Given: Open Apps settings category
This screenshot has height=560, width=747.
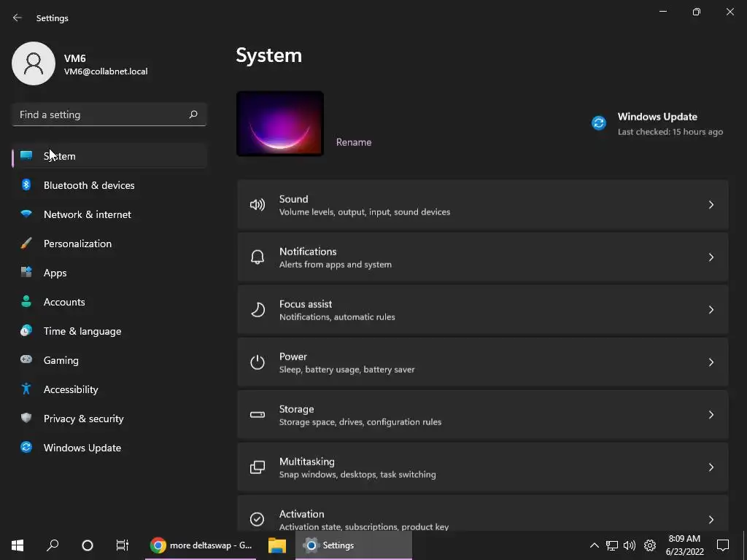Looking at the screenshot, I should pos(109,273).
